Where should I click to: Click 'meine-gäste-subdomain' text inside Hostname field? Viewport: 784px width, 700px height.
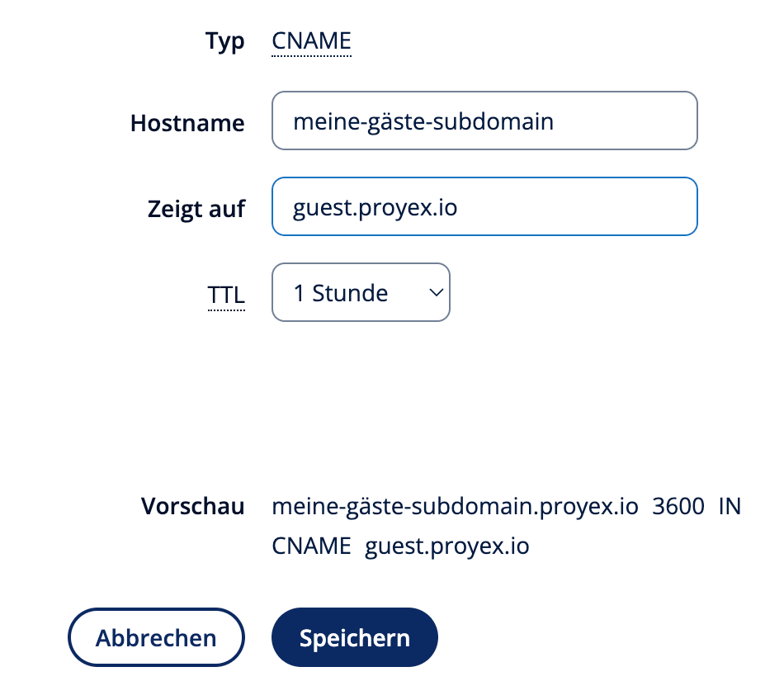(423, 122)
